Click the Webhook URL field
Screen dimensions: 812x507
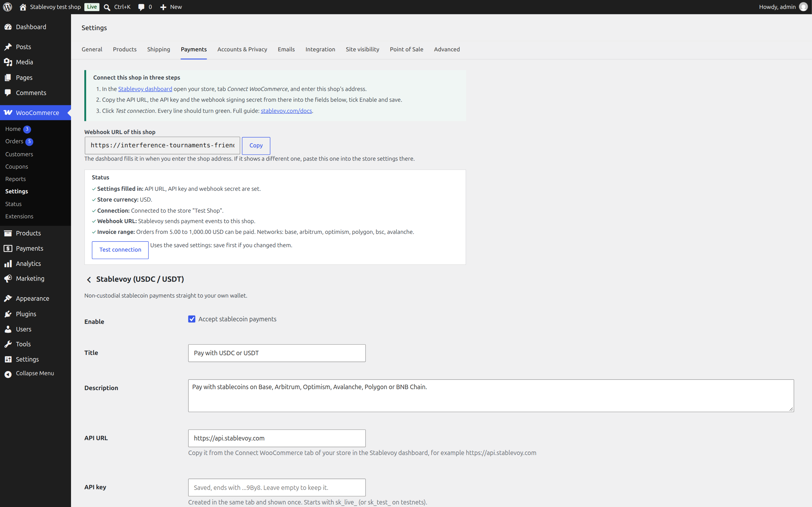tap(162, 145)
